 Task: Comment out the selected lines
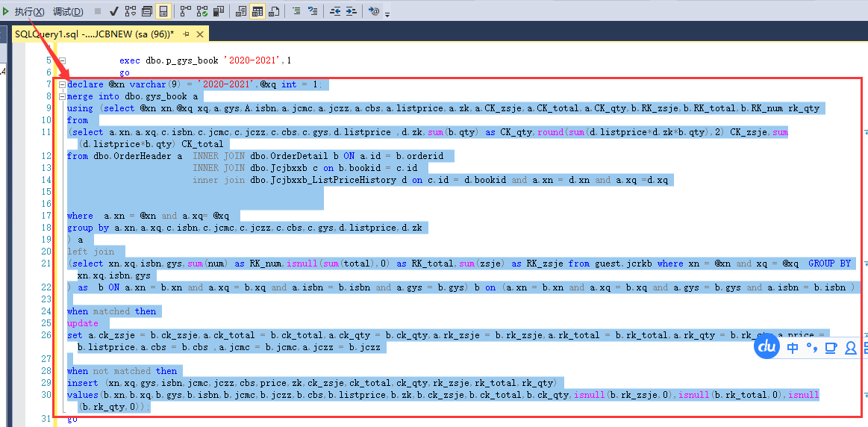coord(296,11)
